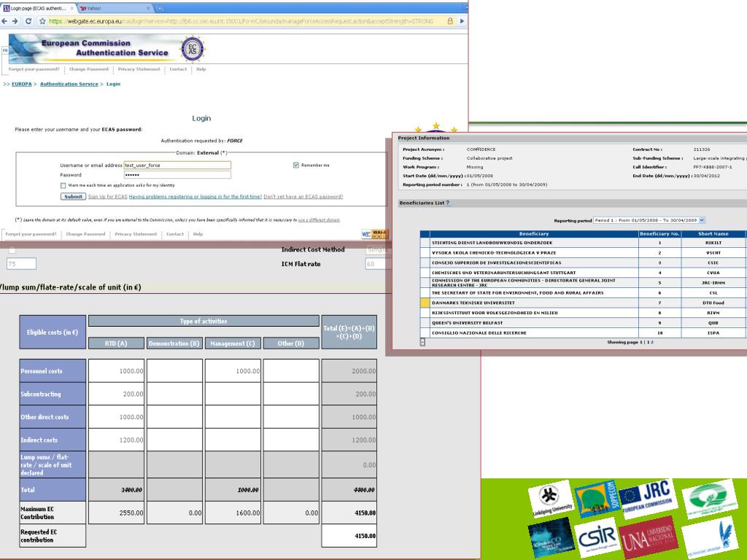The image size is (747, 560).
Task: Click the Login breadcrumb item
Action: [113, 84]
